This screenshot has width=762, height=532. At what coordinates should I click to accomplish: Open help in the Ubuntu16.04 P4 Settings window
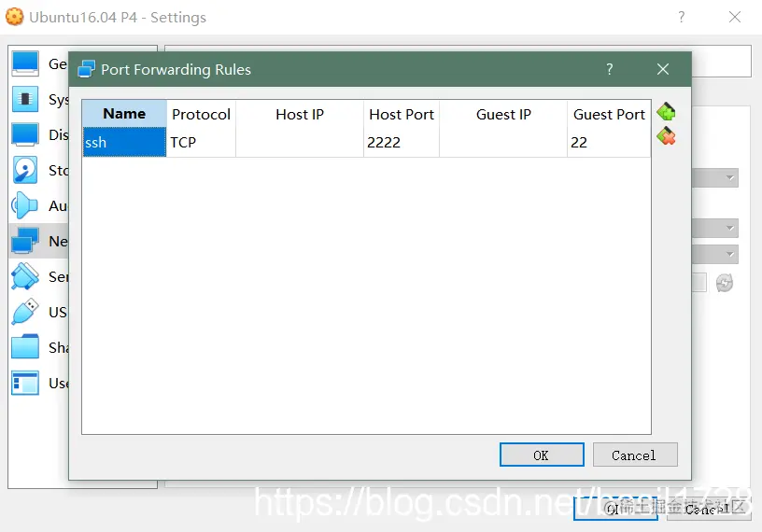point(682,17)
